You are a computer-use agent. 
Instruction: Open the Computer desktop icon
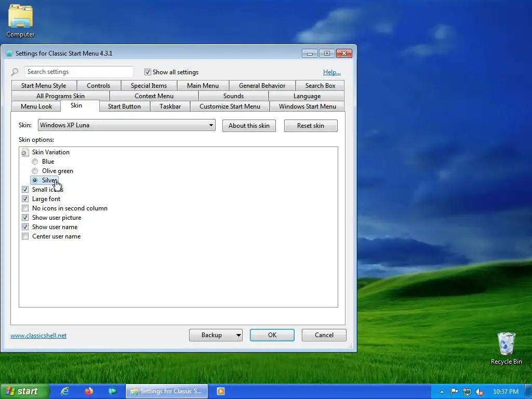coord(20,21)
